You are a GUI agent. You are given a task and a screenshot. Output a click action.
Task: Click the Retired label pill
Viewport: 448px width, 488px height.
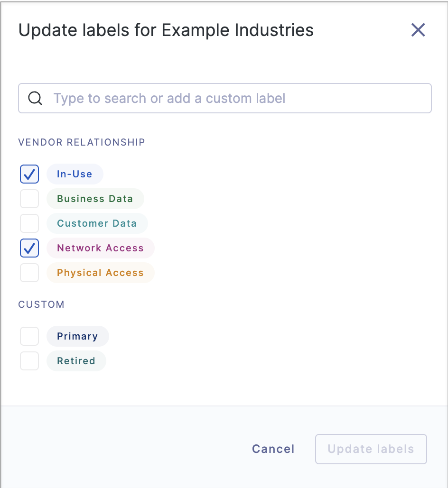coord(76,361)
